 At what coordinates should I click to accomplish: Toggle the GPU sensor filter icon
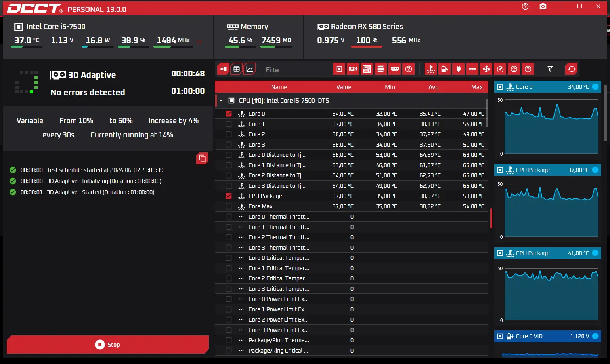353,69
